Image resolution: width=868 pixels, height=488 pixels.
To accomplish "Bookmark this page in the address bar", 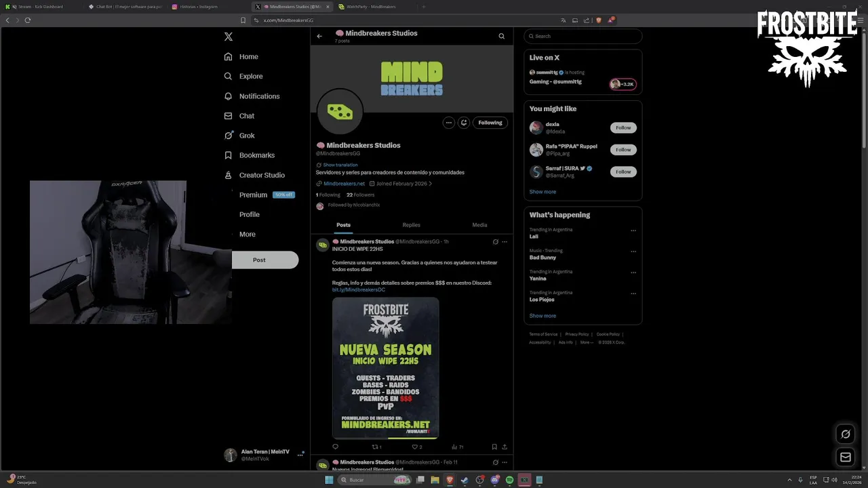I will tap(243, 20).
